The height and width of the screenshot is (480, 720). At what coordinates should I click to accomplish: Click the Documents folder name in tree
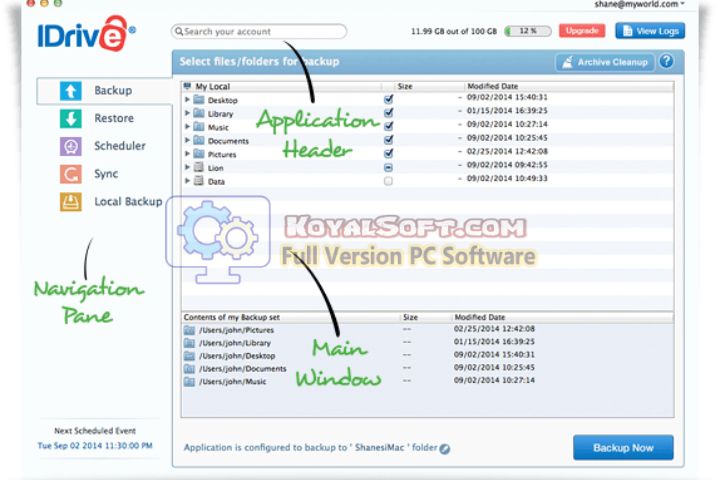pos(228,141)
